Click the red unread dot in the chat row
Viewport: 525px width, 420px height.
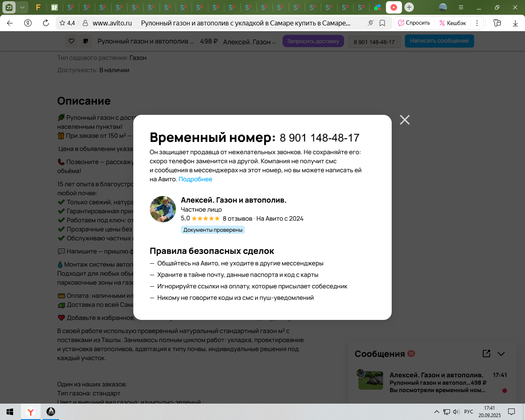click(x=504, y=390)
